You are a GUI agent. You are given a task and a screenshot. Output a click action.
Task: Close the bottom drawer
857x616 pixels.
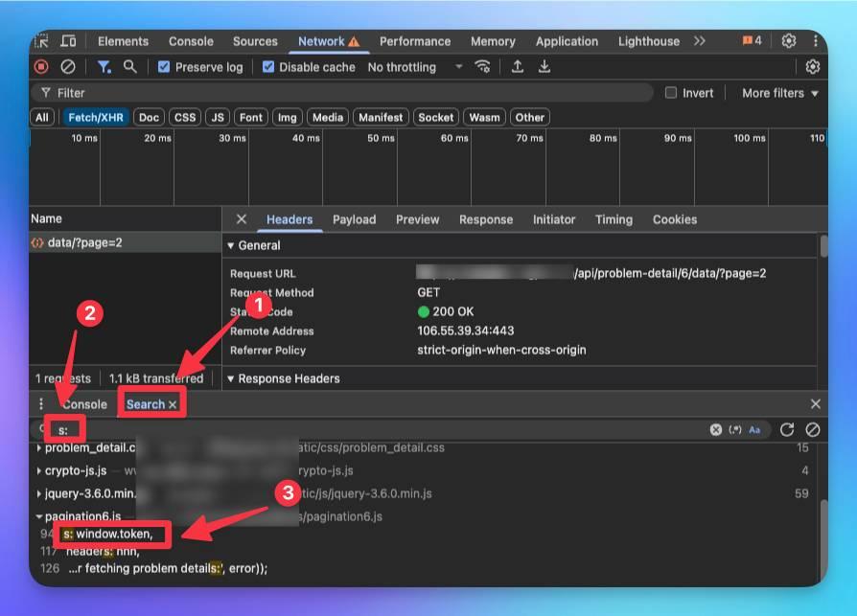coord(816,404)
